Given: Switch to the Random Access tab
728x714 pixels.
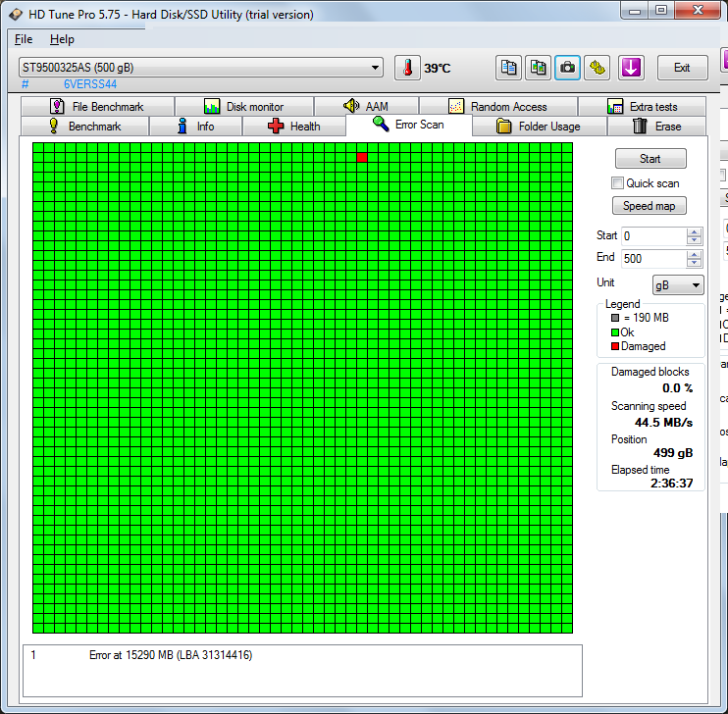Looking at the screenshot, I should tap(498, 106).
